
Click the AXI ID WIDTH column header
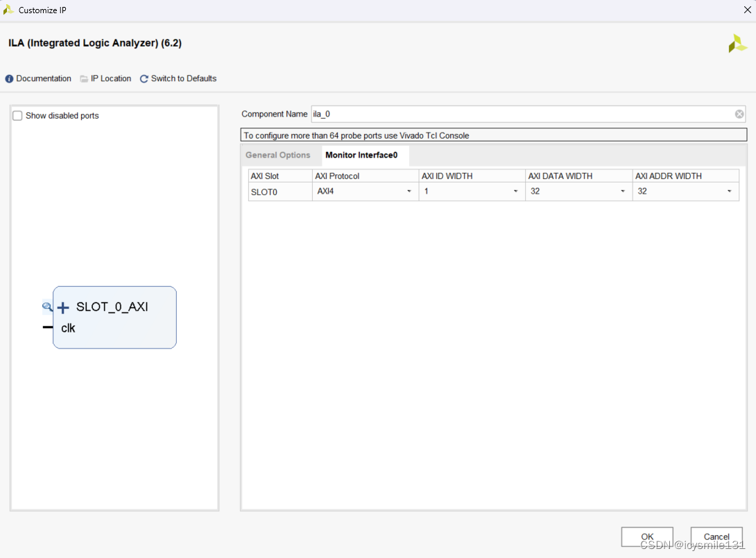472,176
